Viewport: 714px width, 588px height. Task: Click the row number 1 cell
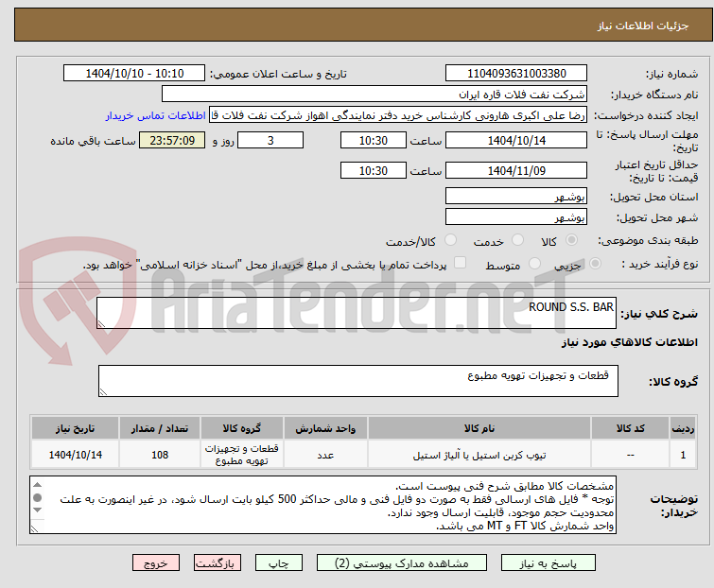pyautogui.click(x=683, y=455)
